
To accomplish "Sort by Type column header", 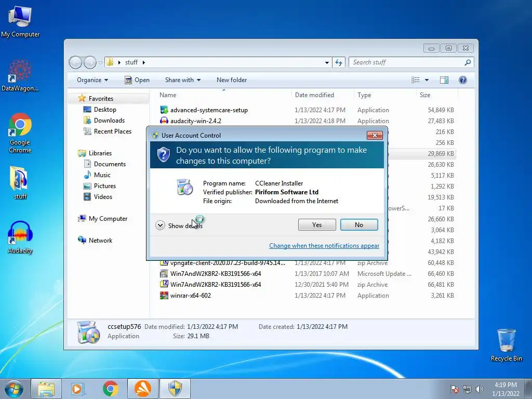I will pos(385,95).
